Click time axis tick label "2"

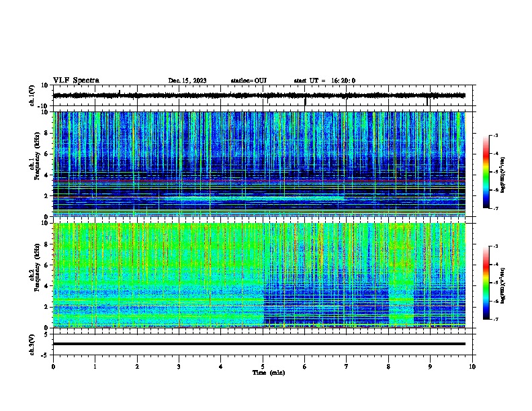137,367
